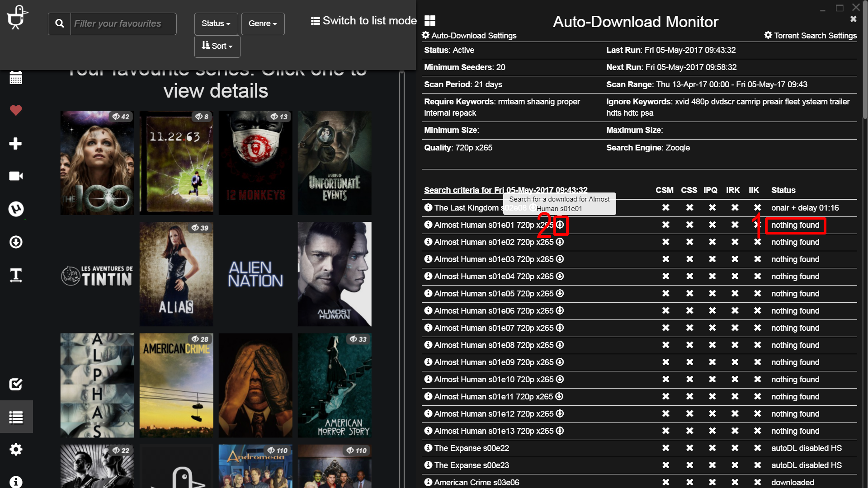Image resolution: width=868 pixels, height=488 pixels.
Task: Click the Filter your favourites field
Action: coord(123,23)
